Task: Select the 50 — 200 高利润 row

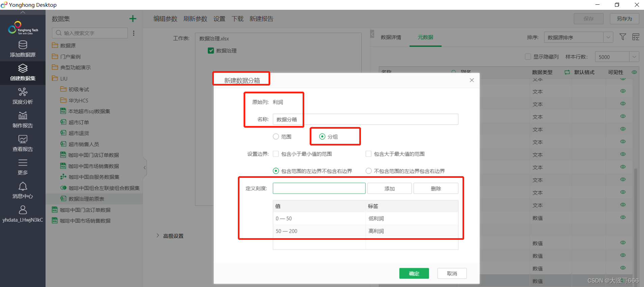Action: point(365,231)
